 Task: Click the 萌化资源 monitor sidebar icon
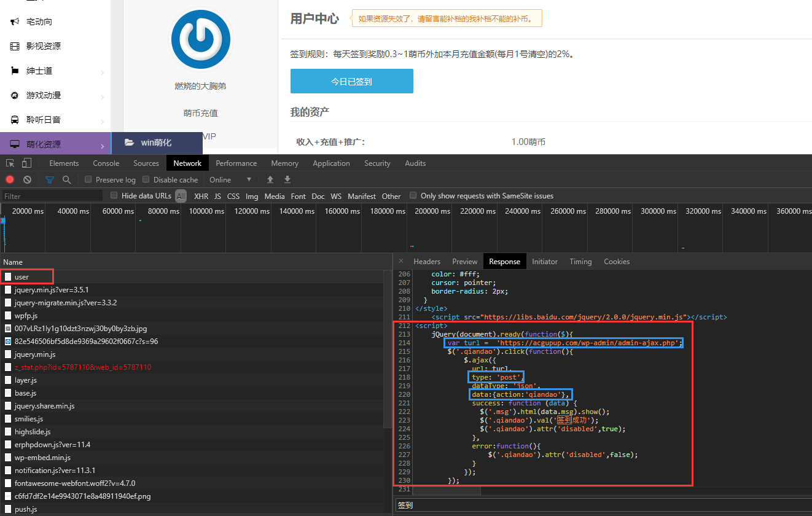pos(15,144)
